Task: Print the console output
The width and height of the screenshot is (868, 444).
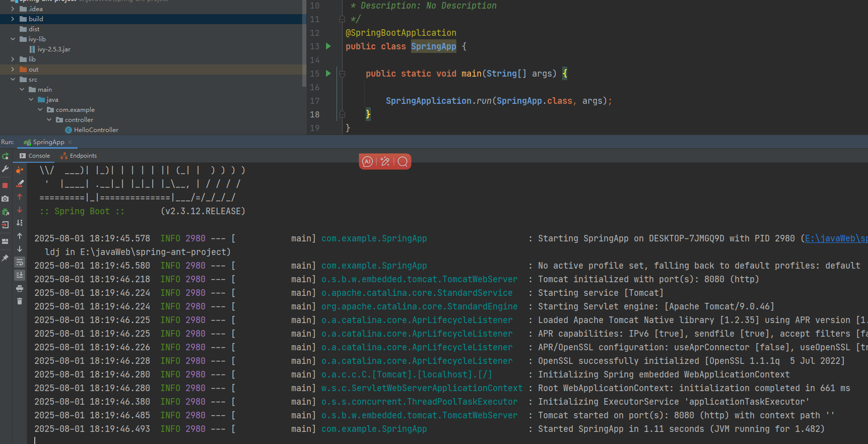Action: (20, 289)
